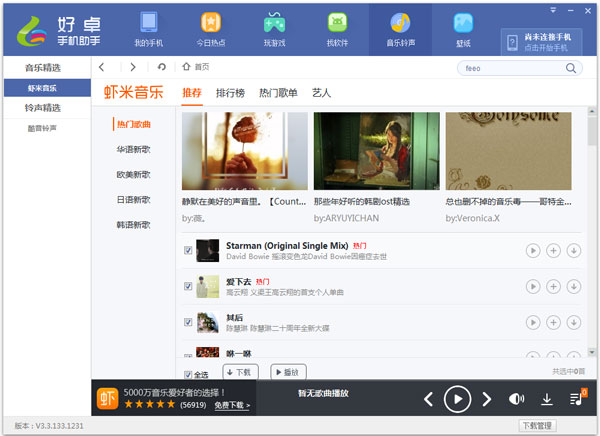The width and height of the screenshot is (600, 436).
Task: Select the 音乐铃声 music ringtones section
Action: click(400, 30)
